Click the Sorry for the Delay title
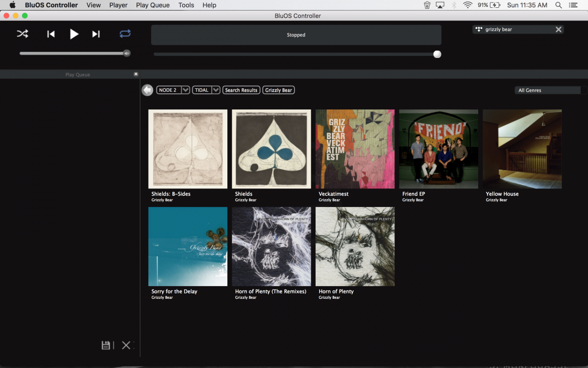The image size is (588, 368). click(x=174, y=291)
